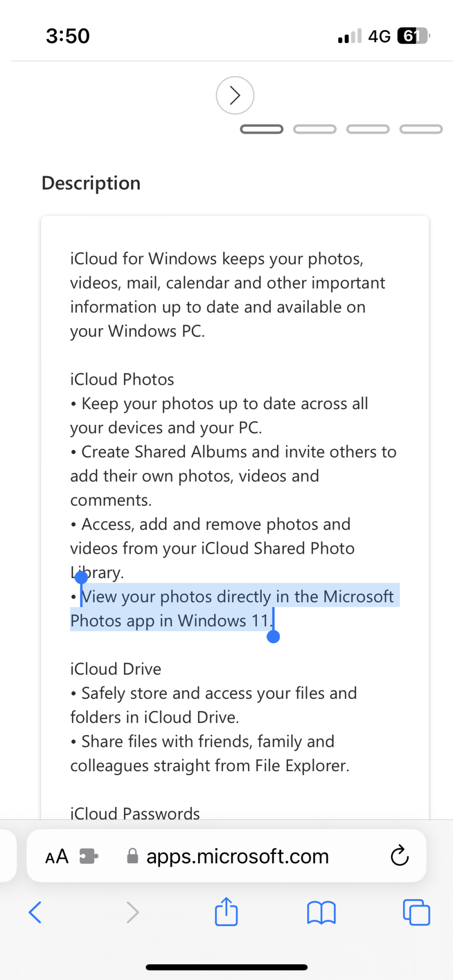Image resolution: width=453 pixels, height=980 pixels.
Task: Open the extensions puzzle icon
Action: tap(89, 856)
